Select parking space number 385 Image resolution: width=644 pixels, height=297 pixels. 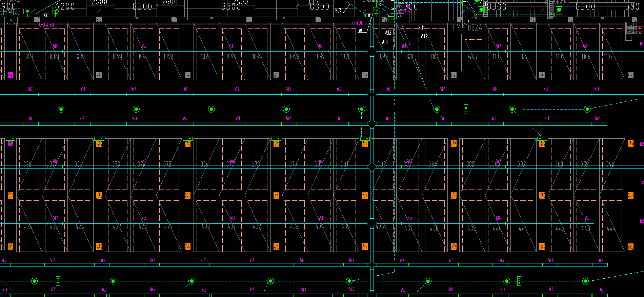(470, 164)
